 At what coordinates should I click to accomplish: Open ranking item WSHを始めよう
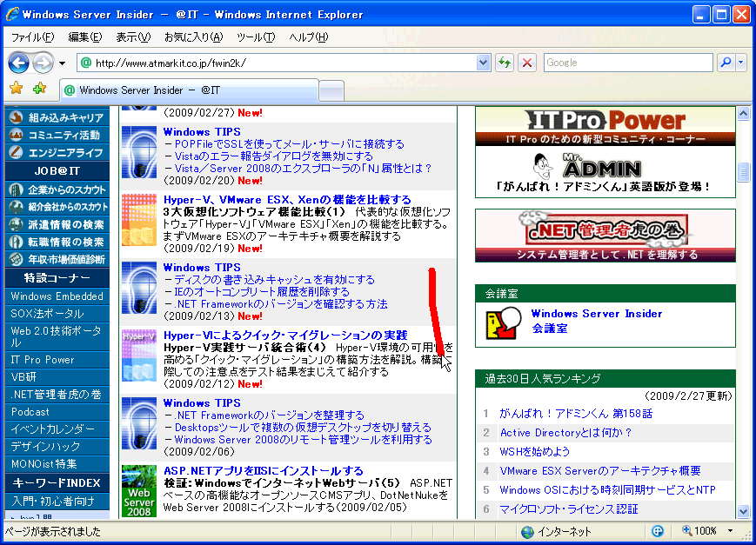click(x=535, y=451)
